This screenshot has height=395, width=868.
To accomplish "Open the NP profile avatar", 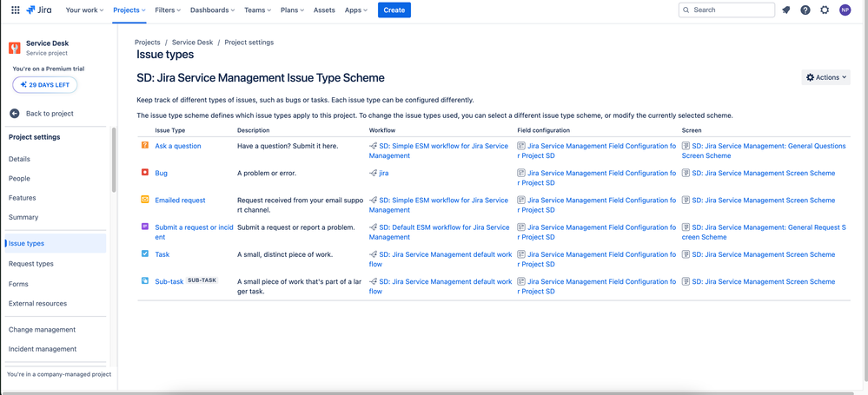I will pyautogui.click(x=845, y=10).
